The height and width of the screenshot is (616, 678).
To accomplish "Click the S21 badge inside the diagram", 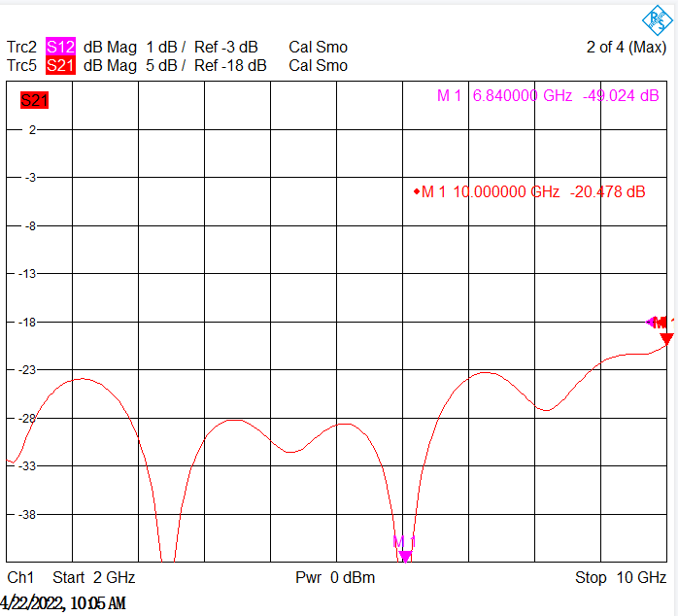I will coord(34,100).
